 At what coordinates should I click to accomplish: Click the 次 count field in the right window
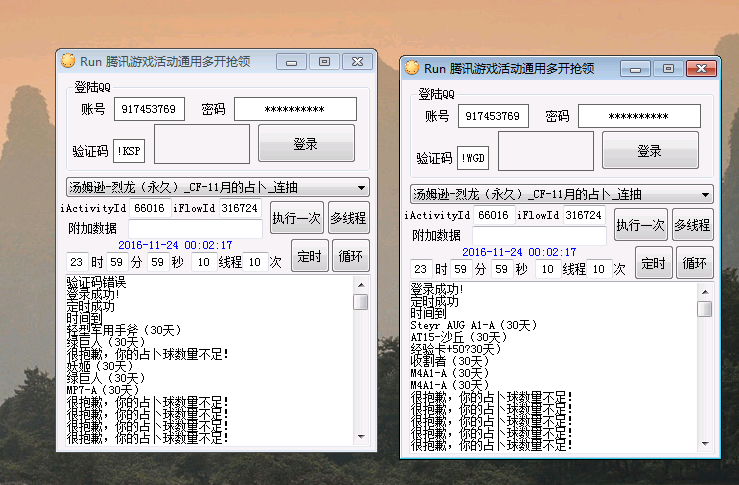[x=599, y=269]
